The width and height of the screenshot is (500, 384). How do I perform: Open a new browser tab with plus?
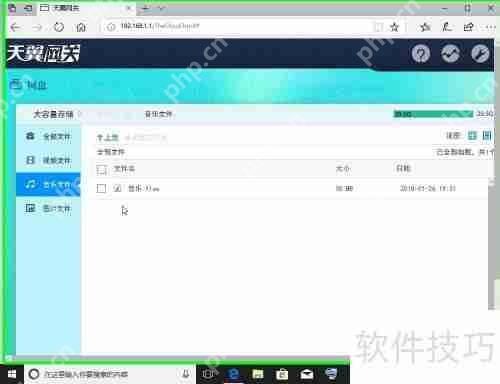(146, 9)
